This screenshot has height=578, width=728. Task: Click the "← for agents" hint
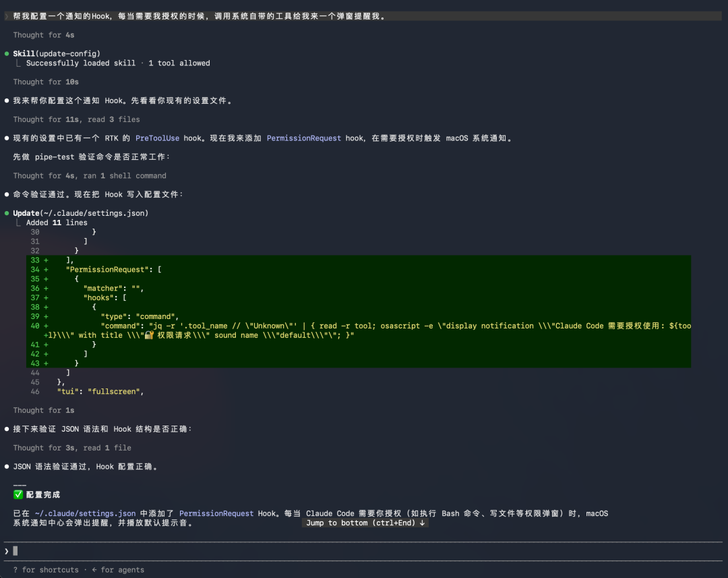118,570
